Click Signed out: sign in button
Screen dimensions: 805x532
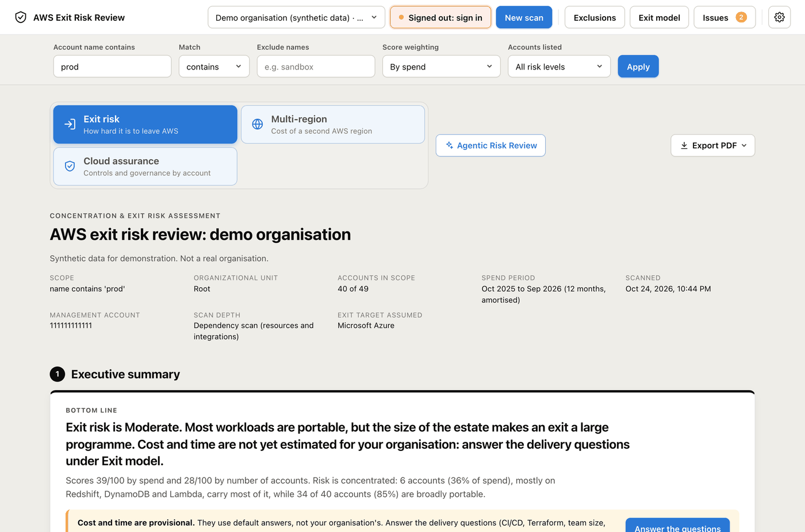440,17
